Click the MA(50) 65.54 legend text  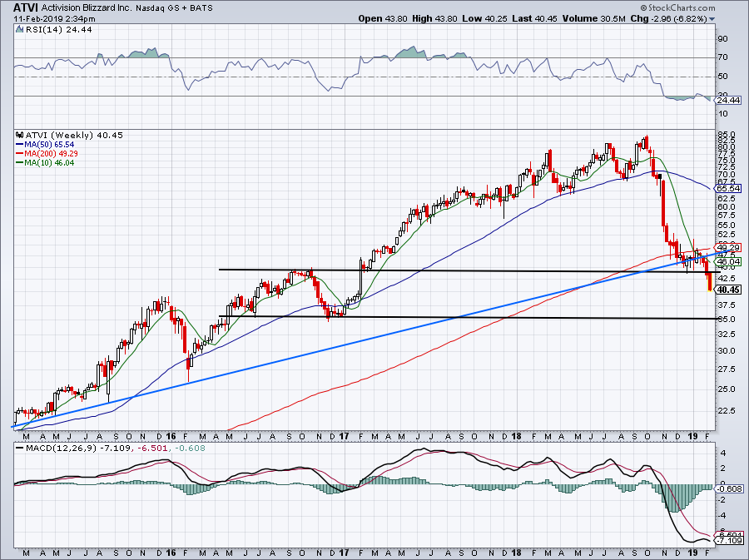coord(49,144)
